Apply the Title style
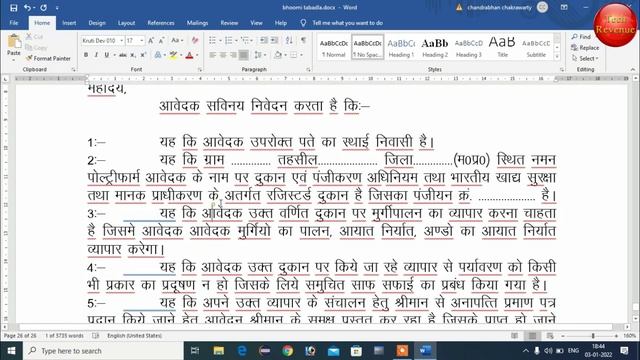The image size is (640, 360). (x=502, y=47)
